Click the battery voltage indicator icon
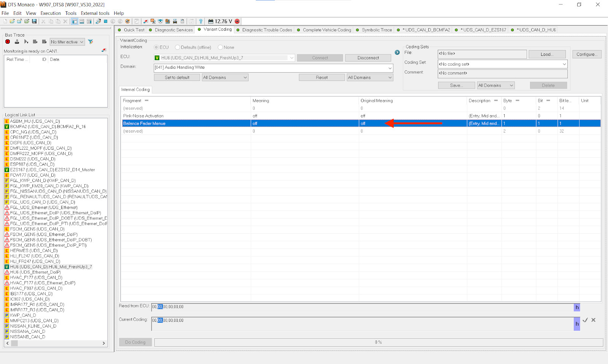The width and height of the screenshot is (608, 364). (x=211, y=21)
